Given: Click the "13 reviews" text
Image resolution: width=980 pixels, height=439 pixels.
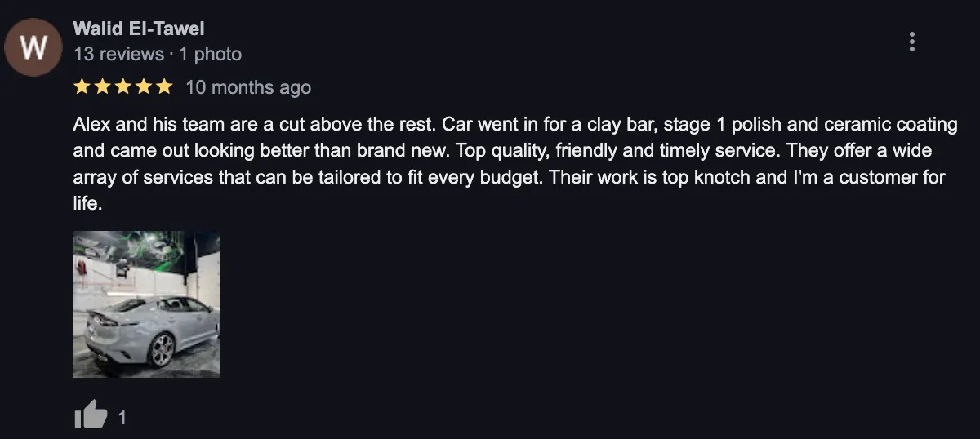Looking at the screenshot, I should point(118,54).
